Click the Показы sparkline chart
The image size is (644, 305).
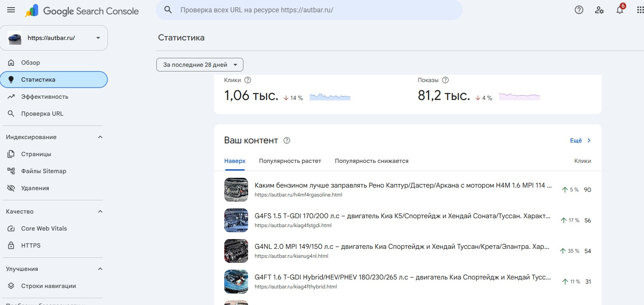[x=520, y=97]
